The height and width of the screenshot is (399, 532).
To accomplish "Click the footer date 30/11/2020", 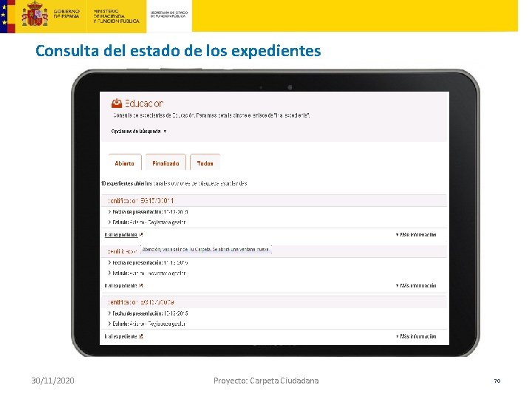I will (52, 381).
